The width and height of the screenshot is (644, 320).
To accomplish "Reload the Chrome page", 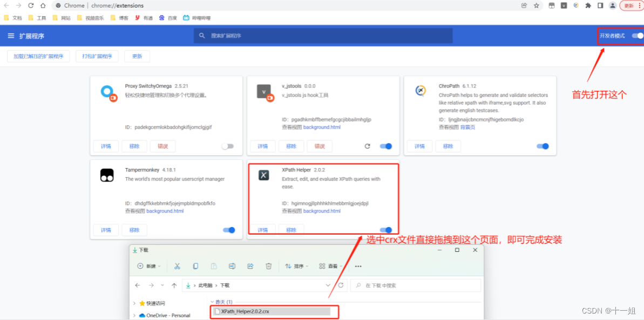I will tap(31, 6).
